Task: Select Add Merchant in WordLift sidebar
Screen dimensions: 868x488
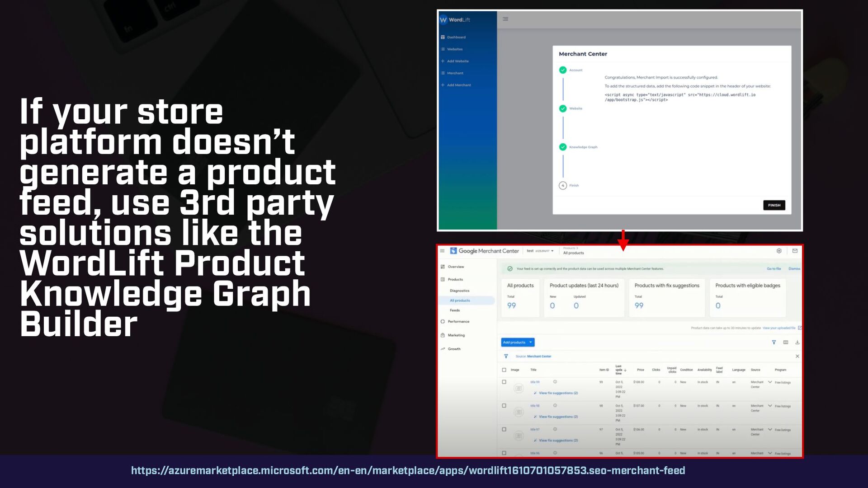Action: [x=459, y=85]
